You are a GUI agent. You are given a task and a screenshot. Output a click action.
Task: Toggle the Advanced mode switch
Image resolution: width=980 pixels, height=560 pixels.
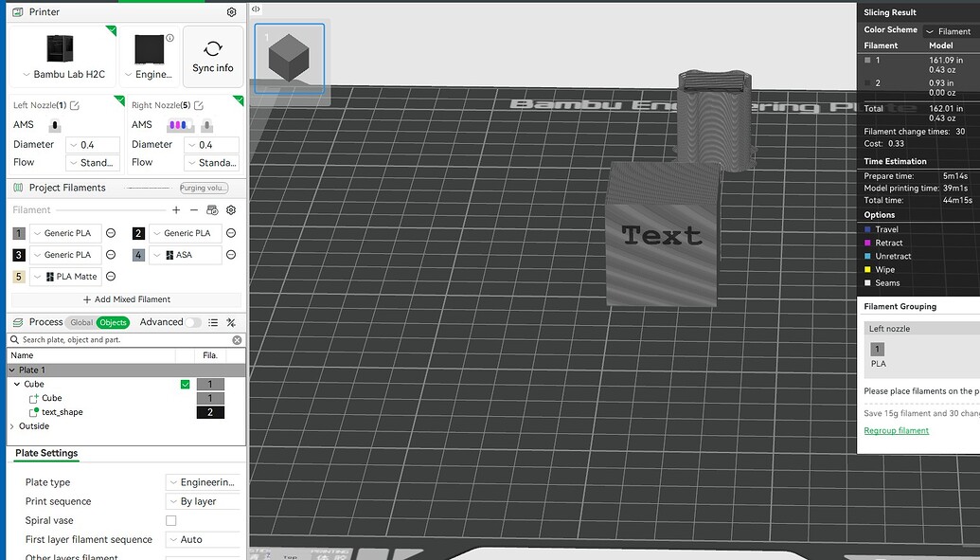pyautogui.click(x=193, y=322)
